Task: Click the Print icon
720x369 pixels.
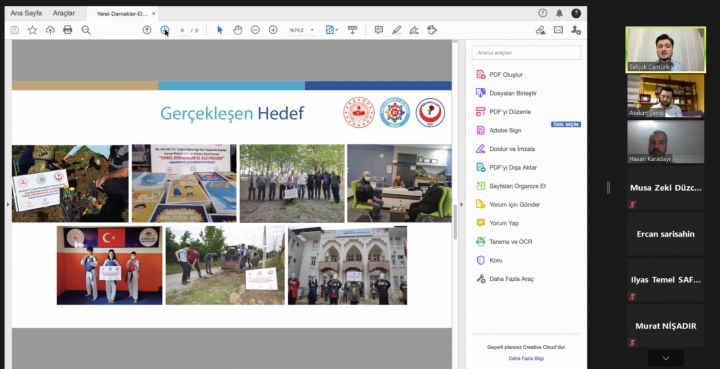Action: [68, 30]
